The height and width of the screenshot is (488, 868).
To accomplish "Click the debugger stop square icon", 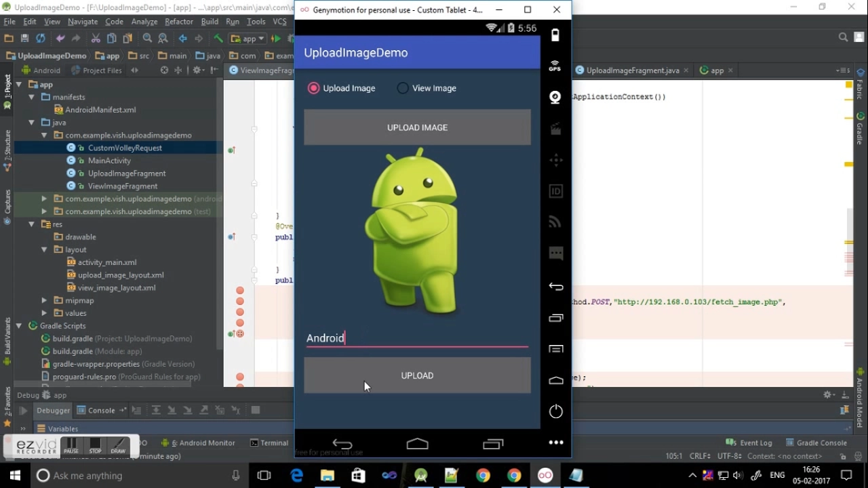I will pos(256,410).
